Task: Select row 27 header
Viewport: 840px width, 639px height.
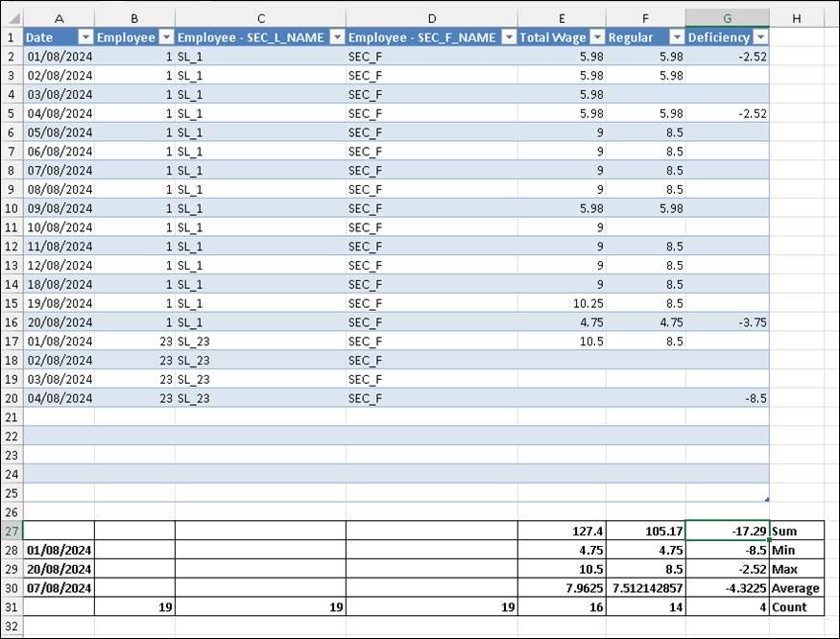Action: [x=12, y=531]
